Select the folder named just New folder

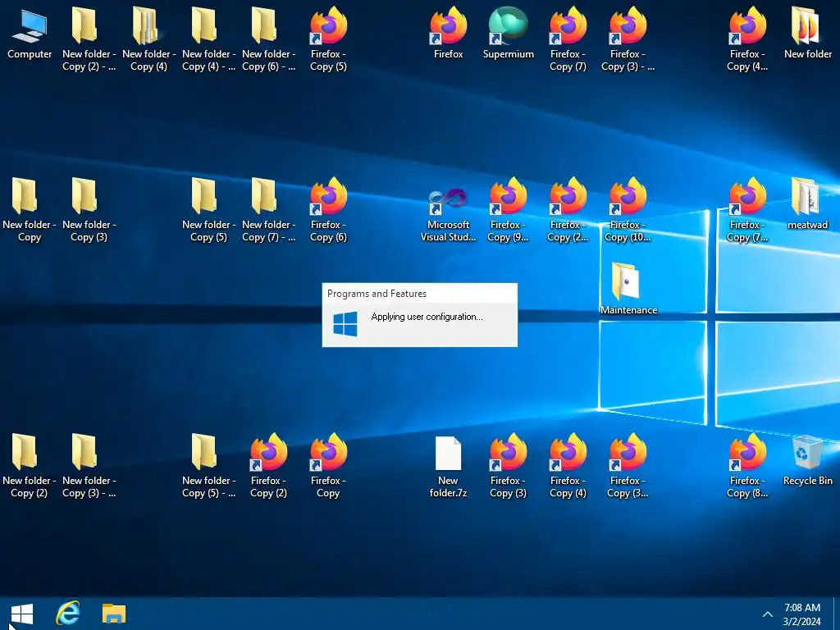point(807,34)
